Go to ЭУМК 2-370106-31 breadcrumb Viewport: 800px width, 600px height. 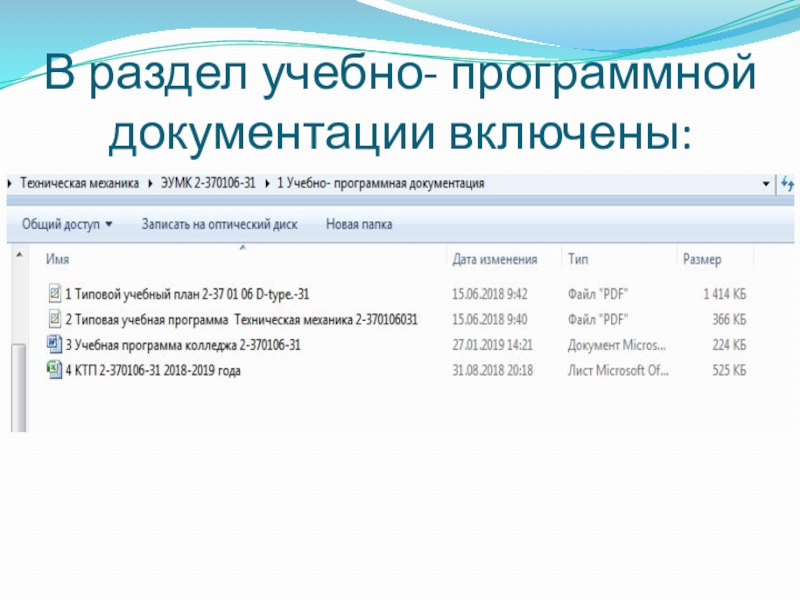pos(208,184)
